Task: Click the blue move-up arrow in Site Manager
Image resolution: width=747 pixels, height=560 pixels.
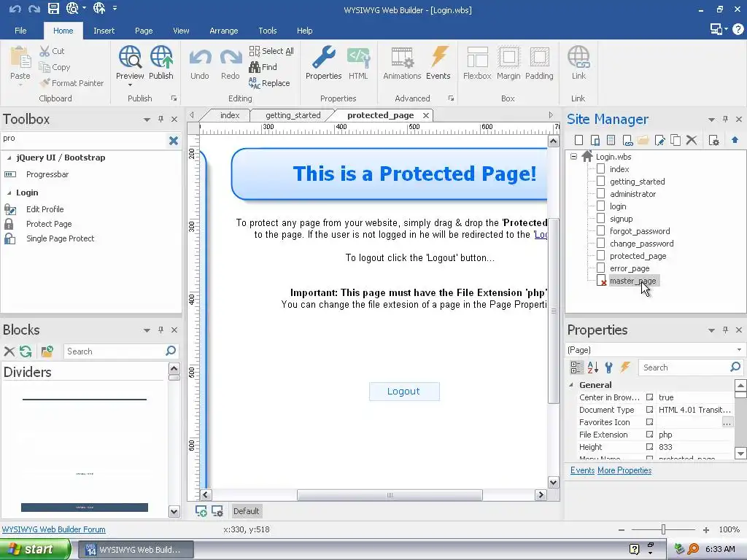Action: click(735, 140)
